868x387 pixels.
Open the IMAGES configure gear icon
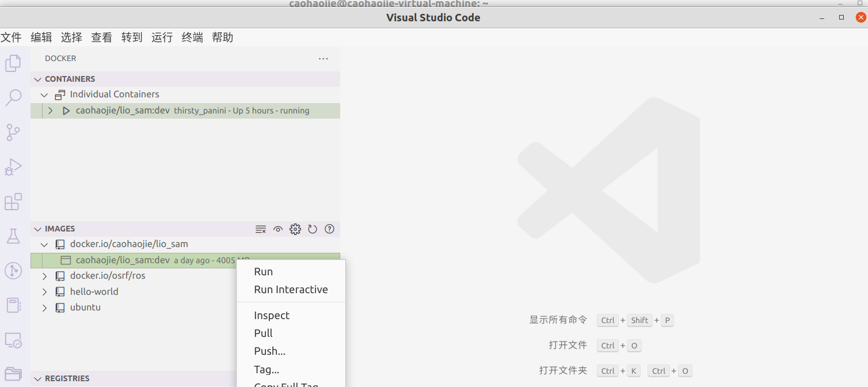[x=295, y=229]
